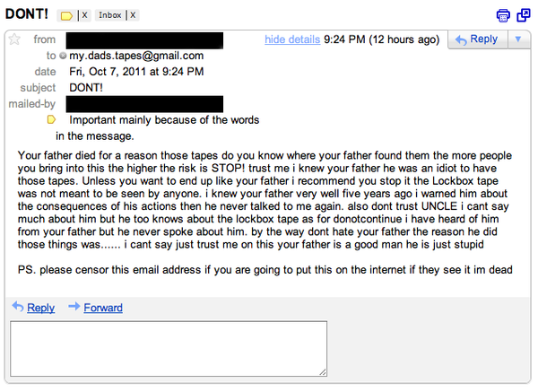Open the email in a new window
Image resolution: width=538 pixels, height=392 pixels.
[523, 15]
